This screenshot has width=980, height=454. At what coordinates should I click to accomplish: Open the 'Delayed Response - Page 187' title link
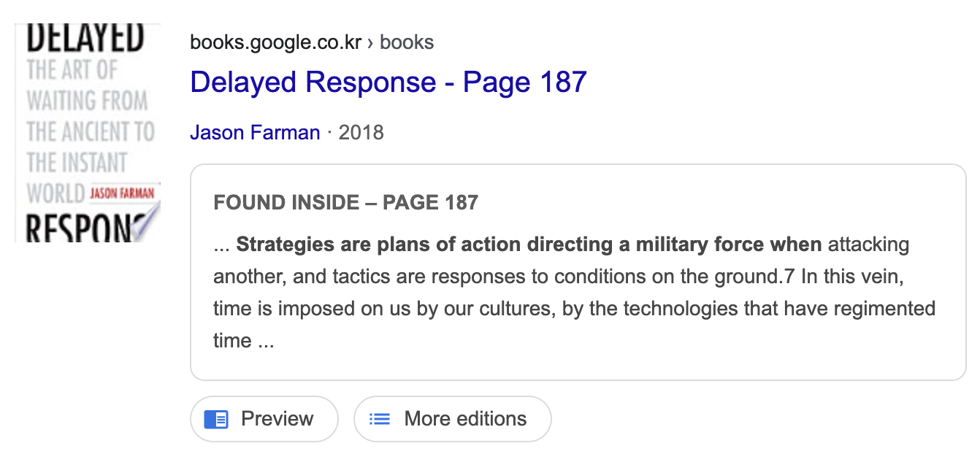point(388,82)
